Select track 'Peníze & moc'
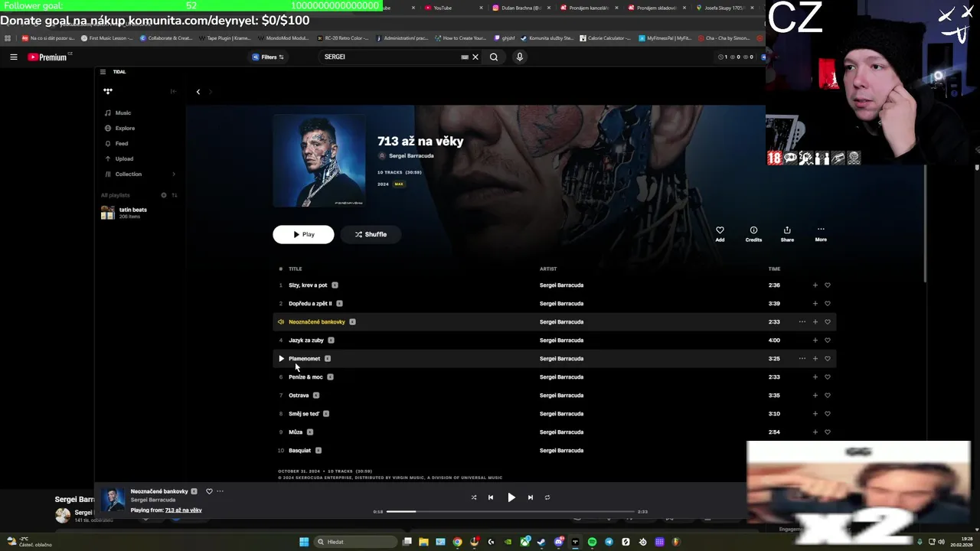The image size is (980, 551). click(x=305, y=377)
